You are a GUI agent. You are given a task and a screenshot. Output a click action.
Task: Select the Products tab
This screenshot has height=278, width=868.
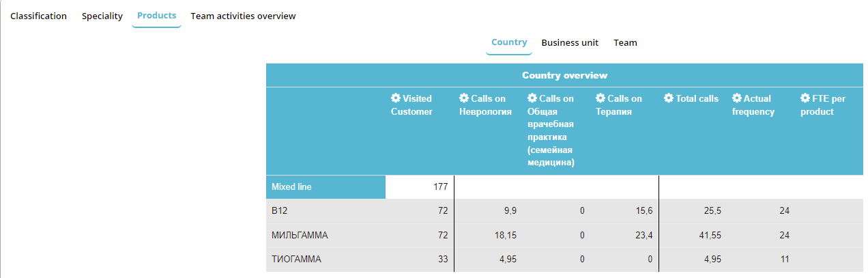click(x=156, y=16)
